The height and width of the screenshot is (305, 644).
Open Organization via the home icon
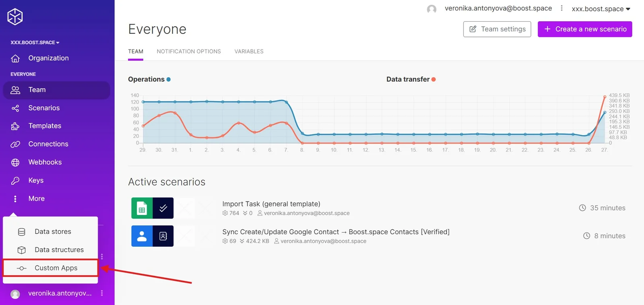point(15,58)
